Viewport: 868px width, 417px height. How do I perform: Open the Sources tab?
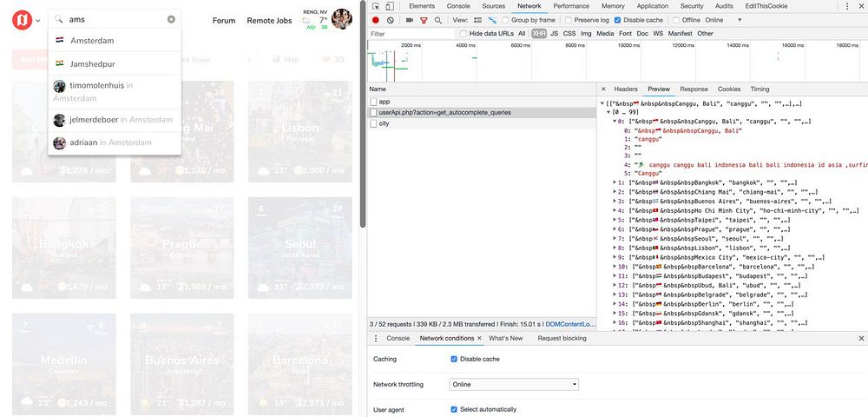pos(493,6)
